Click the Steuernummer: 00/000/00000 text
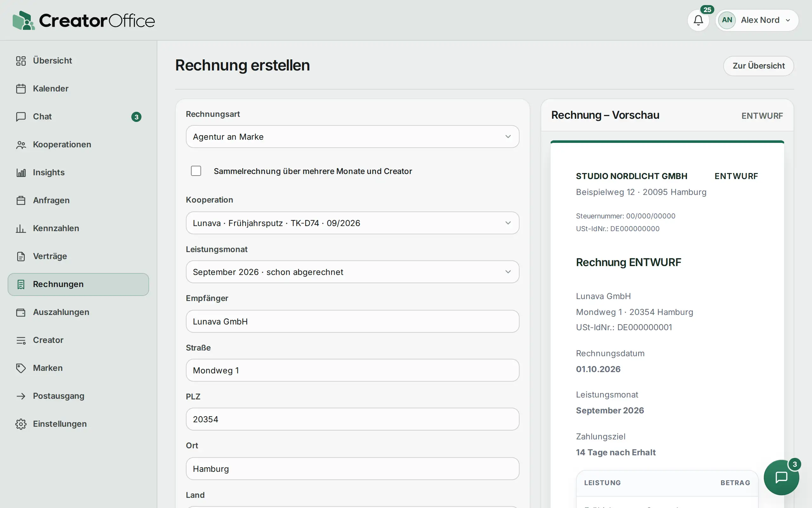Screen dimensions: 812x508 point(625,216)
